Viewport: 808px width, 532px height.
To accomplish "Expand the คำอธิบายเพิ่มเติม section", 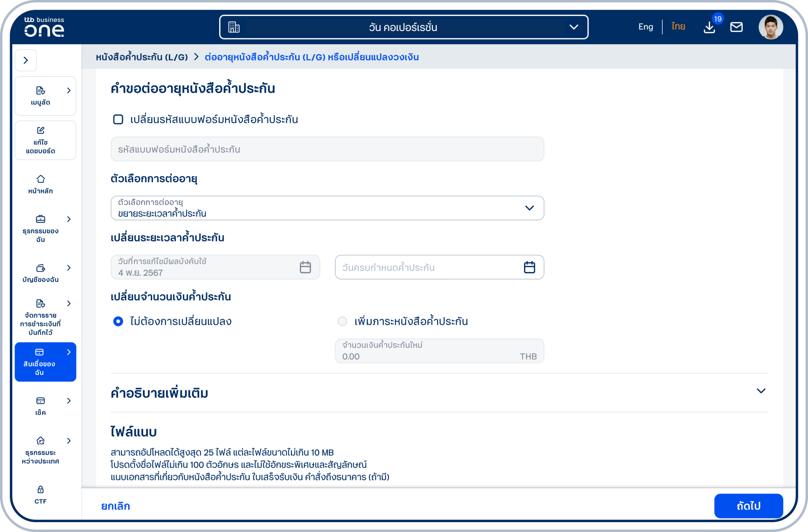I will coord(761,391).
